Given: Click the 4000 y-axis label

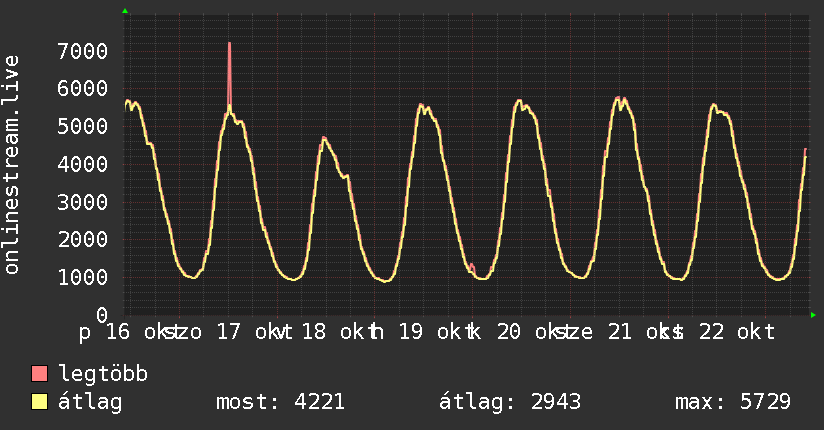Looking at the screenshot, I should (x=83, y=164).
